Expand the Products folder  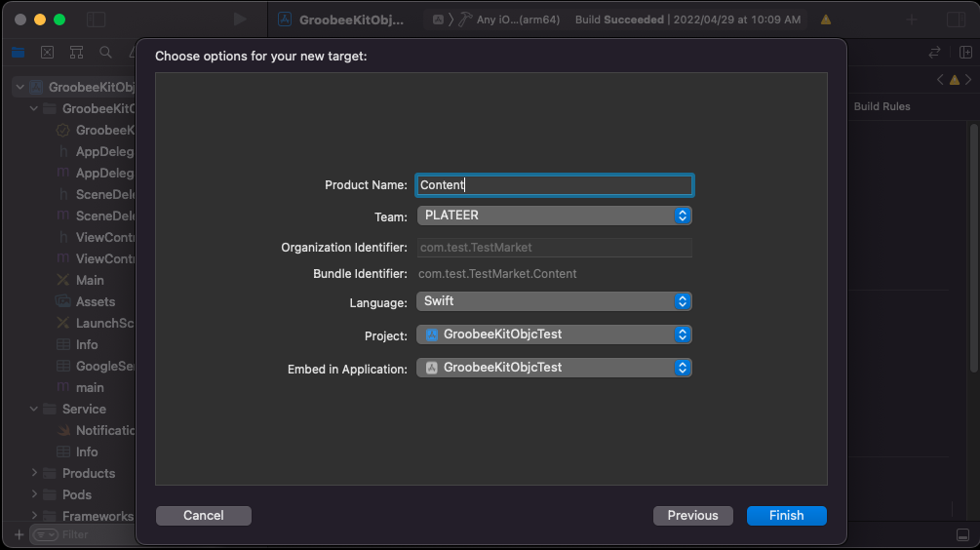point(34,473)
